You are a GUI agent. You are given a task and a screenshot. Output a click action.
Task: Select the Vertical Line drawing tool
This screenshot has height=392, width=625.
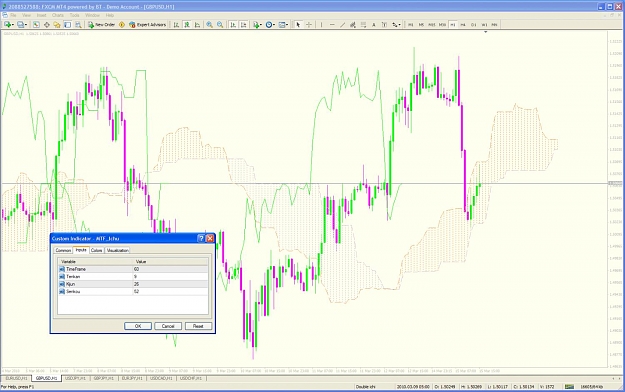(x=321, y=25)
